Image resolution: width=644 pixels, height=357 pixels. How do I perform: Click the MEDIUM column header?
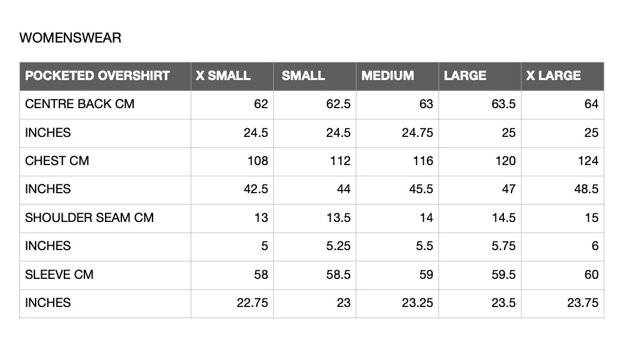click(397, 76)
